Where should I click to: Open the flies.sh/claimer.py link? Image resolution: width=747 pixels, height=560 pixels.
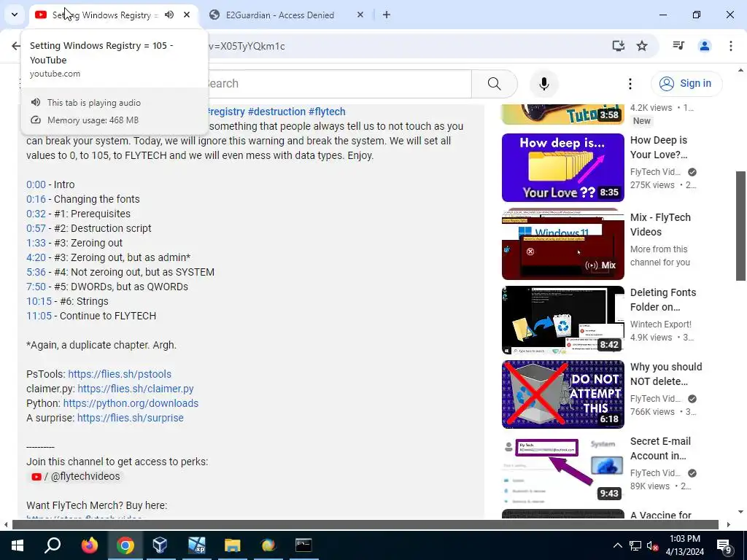[x=136, y=389]
